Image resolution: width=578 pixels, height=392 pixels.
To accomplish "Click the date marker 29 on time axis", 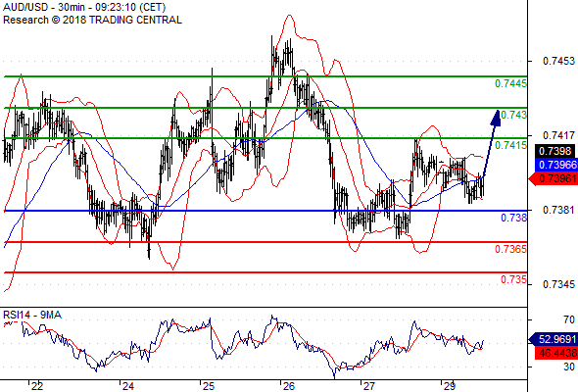I will click(x=450, y=386).
